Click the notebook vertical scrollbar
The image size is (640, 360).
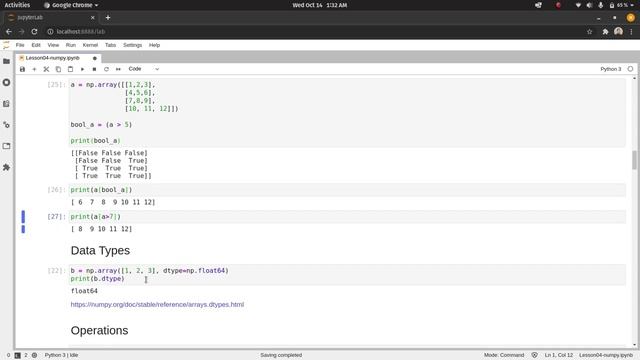pyautogui.click(x=634, y=160)
